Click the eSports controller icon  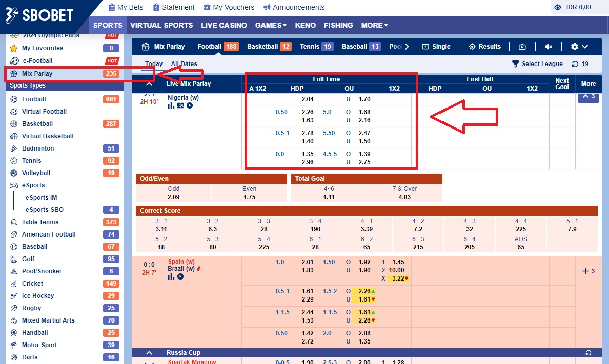tap(14, 185)
